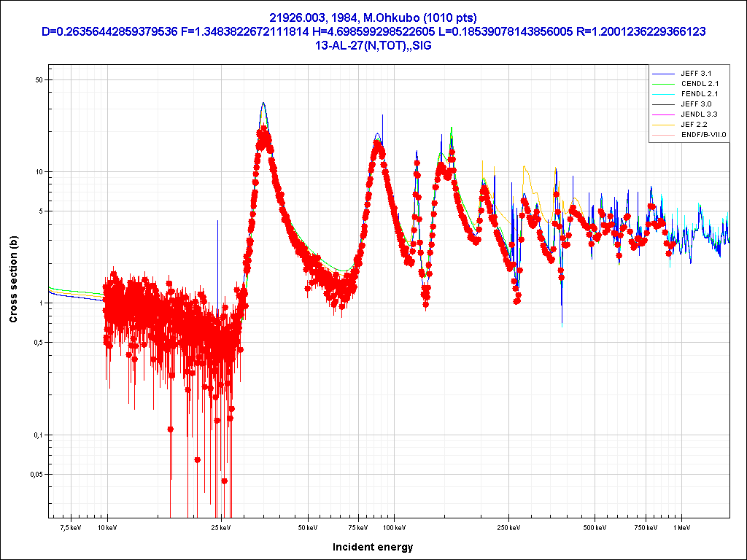The image size is (747, 560).
Task: Click the 100 keV x-axis tick label
Action: [394, 527]
